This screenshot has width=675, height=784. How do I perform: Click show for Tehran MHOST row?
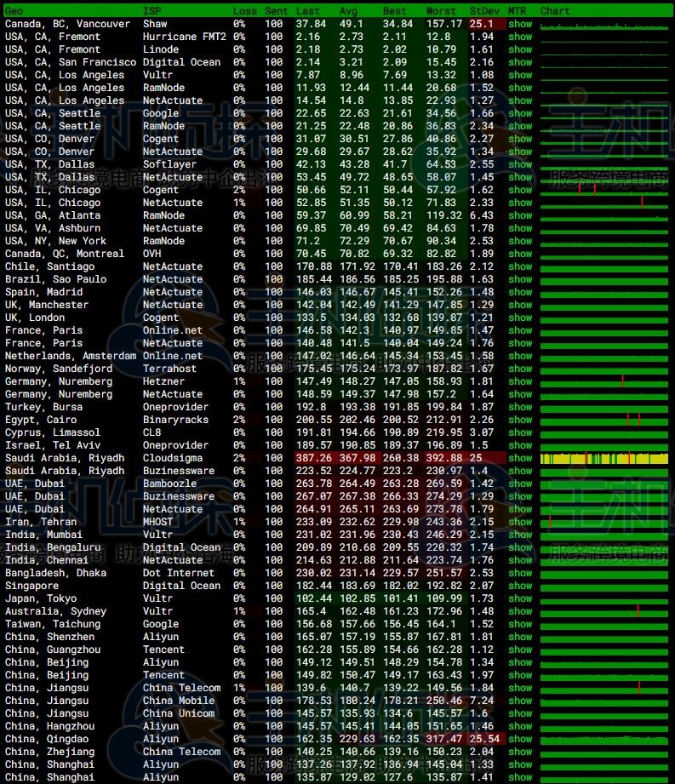520,522
